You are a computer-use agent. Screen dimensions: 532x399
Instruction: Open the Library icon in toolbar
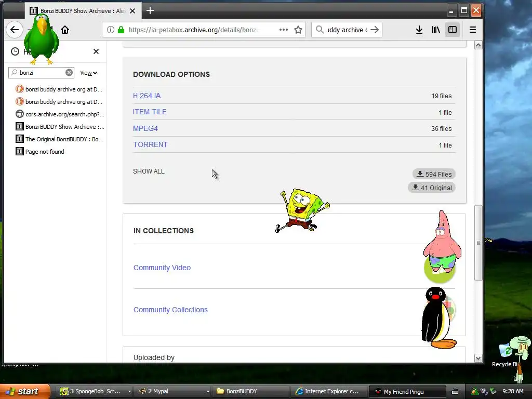[436, 30]
